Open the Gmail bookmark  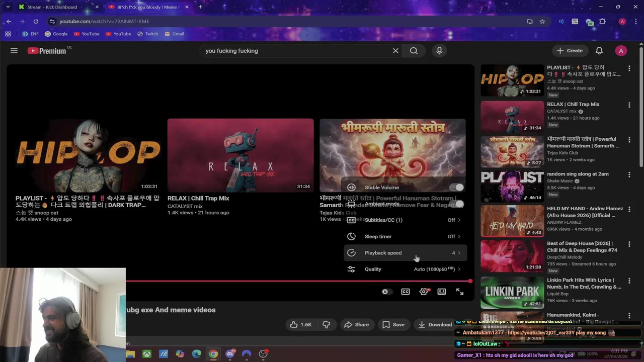174,34
